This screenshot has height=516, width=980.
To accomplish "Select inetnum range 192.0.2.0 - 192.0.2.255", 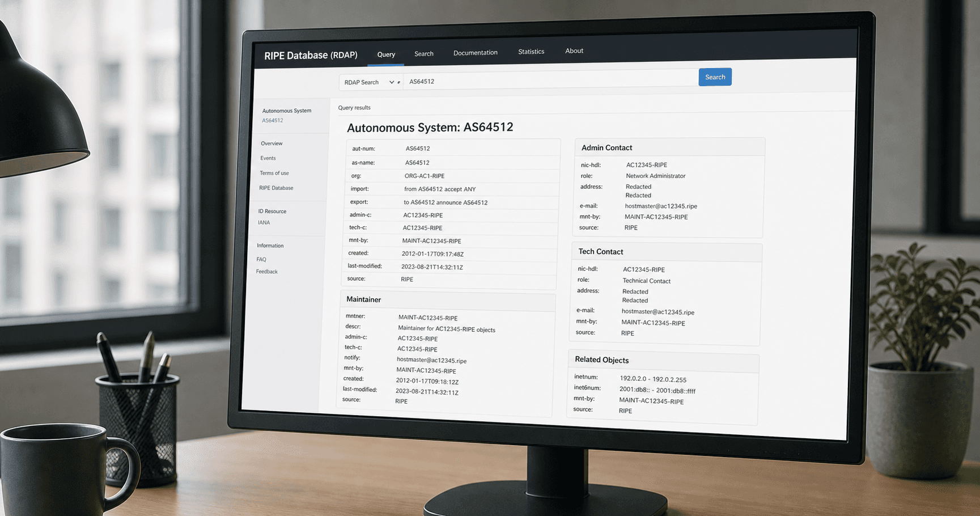I will [x=653, y=379].
